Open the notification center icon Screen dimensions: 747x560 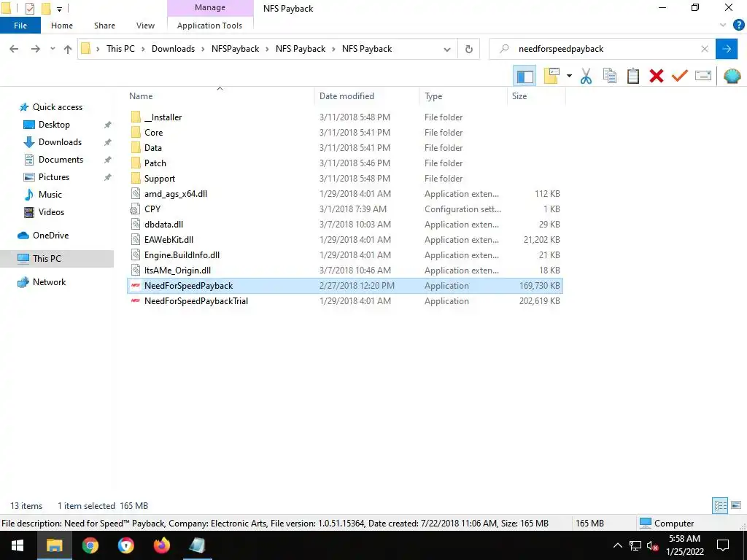pos(723,545)
